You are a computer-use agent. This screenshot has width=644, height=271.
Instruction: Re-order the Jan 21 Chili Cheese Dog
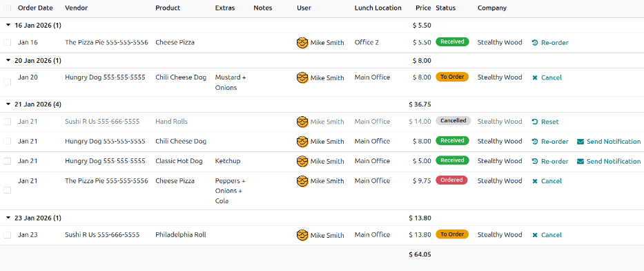point(550,142)
